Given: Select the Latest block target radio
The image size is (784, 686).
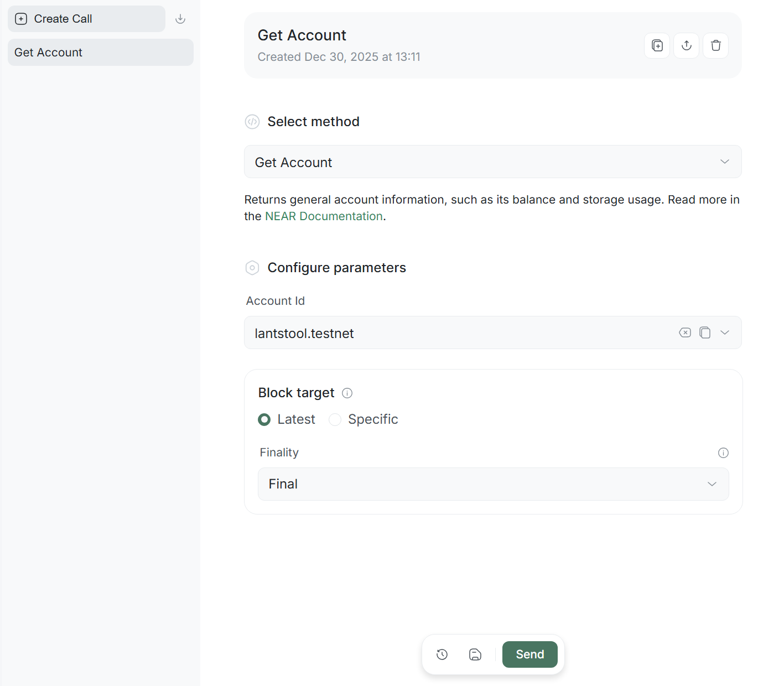Looking at the screenshot, I should (264, 420).
